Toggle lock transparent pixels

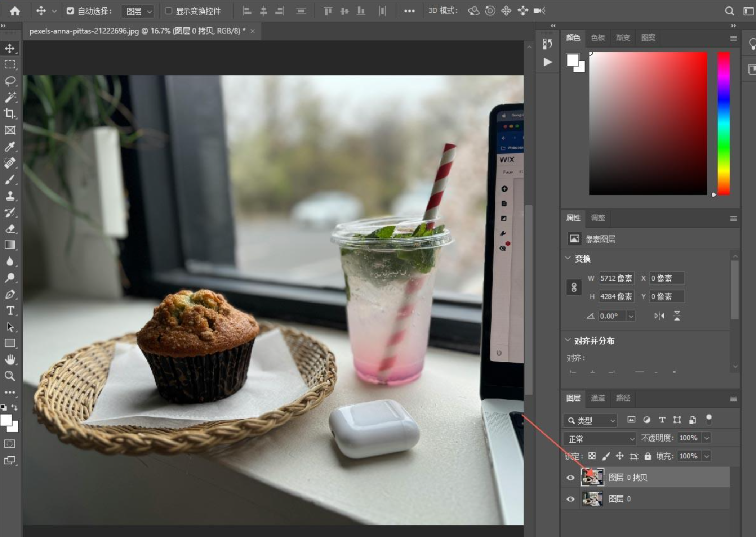(592, 456)
